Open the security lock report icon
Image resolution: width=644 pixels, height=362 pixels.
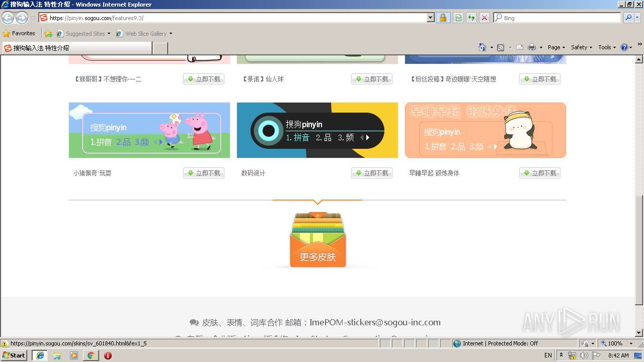(443, 18)
